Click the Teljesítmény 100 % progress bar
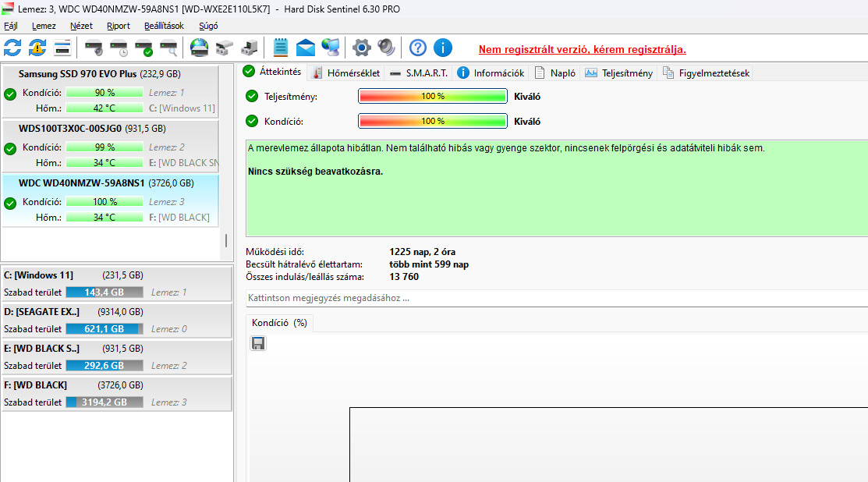The height and width of the screenshot is (482, 868). coord(432,96)
